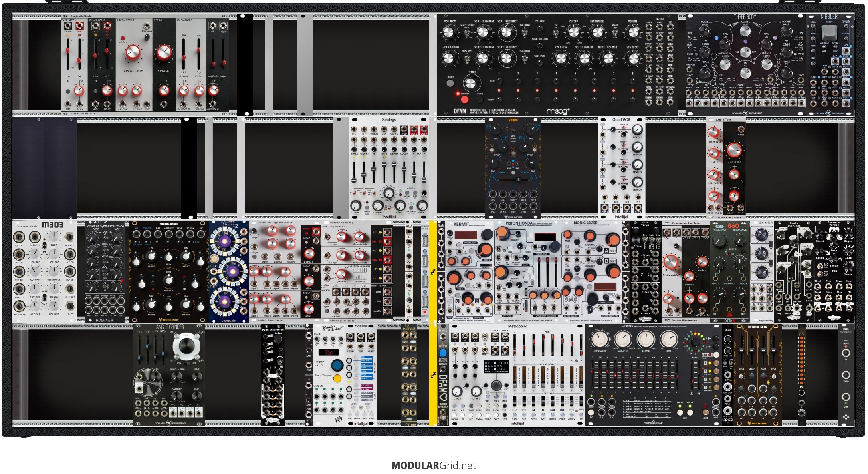
Task: Click the "THREE BODY" module title
Action: click(x=745, y=17)
